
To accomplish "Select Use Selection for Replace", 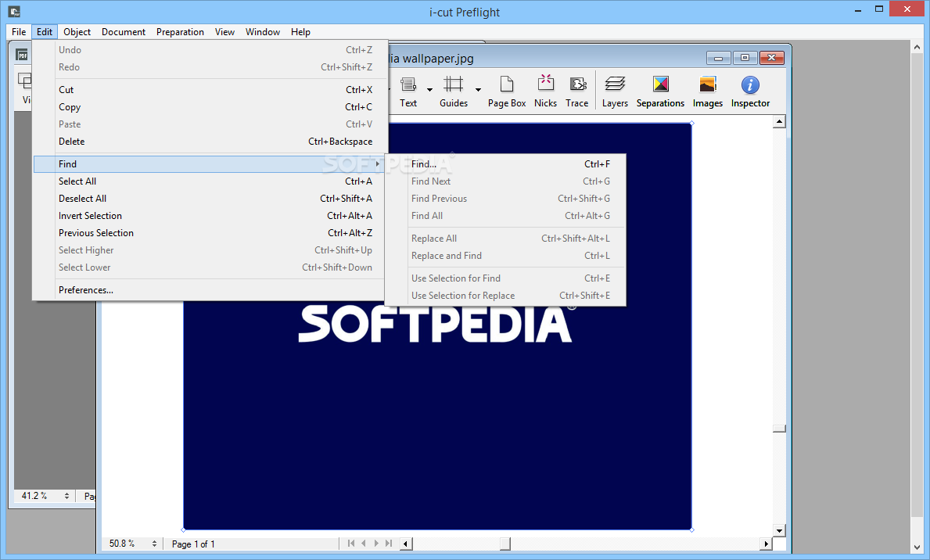I will [505, 295].
